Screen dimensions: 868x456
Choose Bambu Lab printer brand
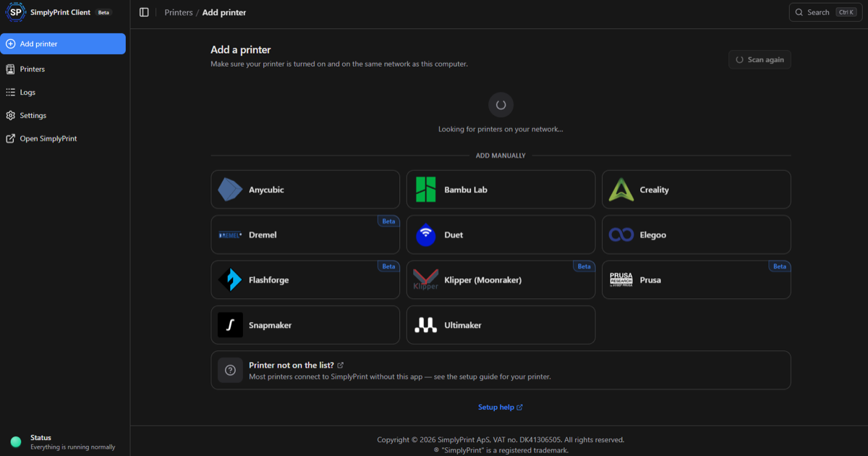click(x=501, y=190)
